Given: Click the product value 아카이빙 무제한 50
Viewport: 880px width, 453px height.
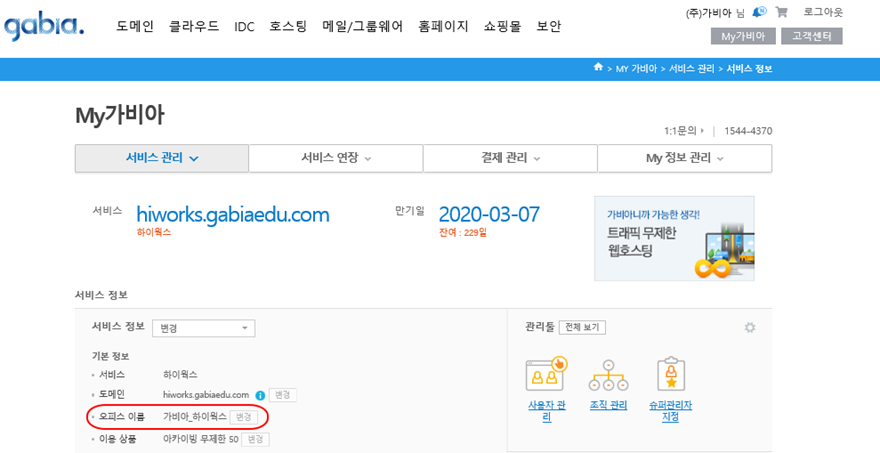Looking at the screenshot, I should (x=200, y=439).
